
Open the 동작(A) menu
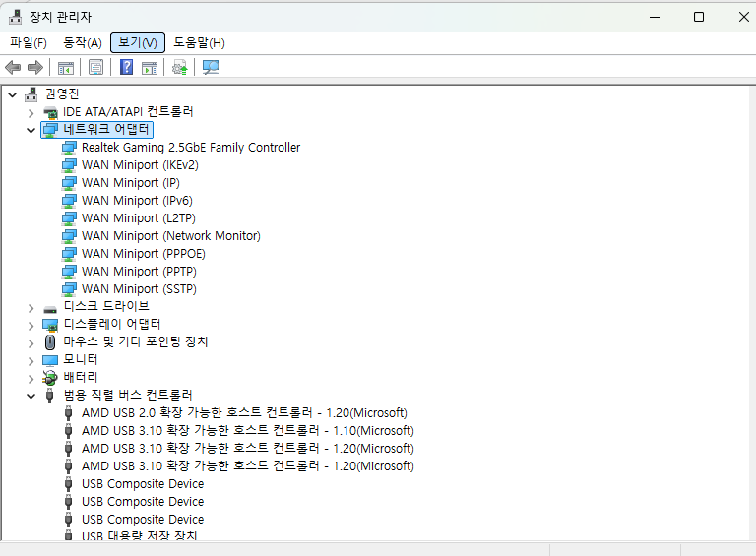82,42
